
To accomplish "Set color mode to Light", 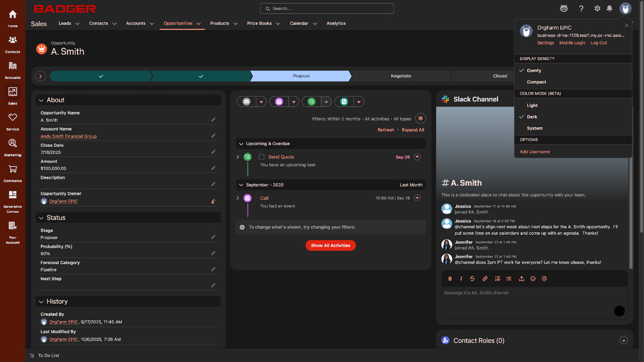I will tap(532, 105).
